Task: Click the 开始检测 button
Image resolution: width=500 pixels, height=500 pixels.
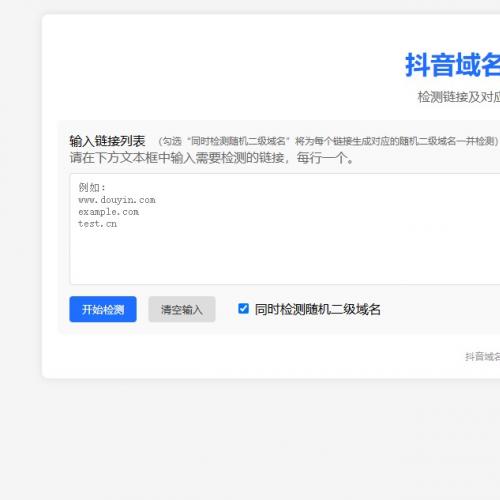Action: coord(103,309)
